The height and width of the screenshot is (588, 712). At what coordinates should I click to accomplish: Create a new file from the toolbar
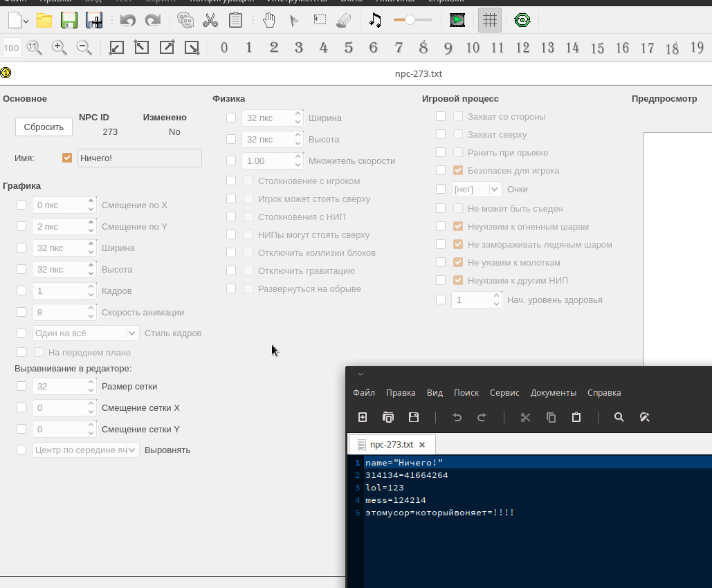click(x=15, y=21)
